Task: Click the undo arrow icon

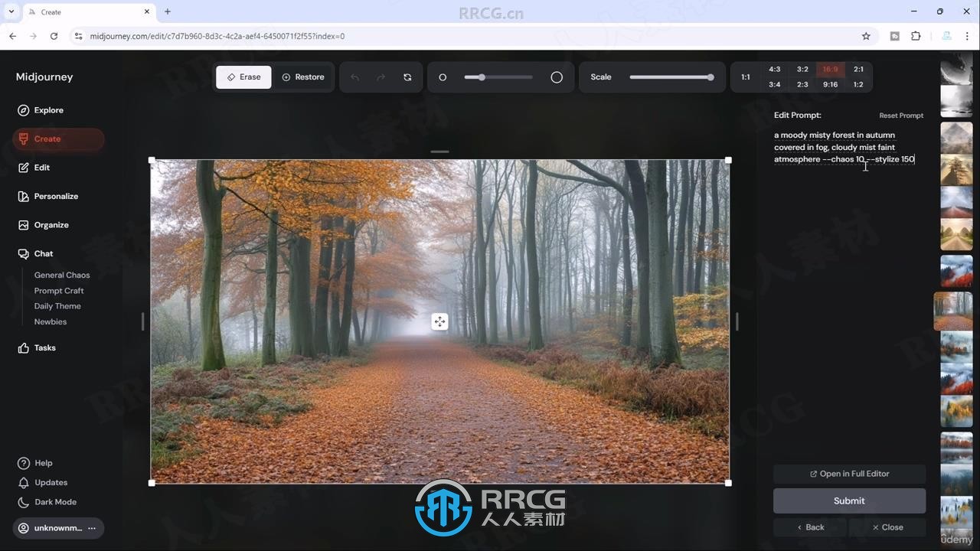Action: pyautogui.click(x=354, y=77)
